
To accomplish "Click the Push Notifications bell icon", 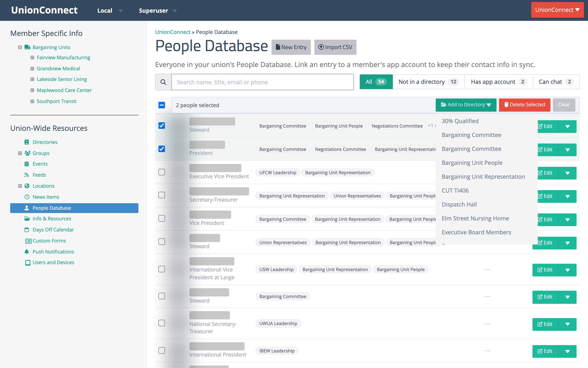I will tap(27, 252).
